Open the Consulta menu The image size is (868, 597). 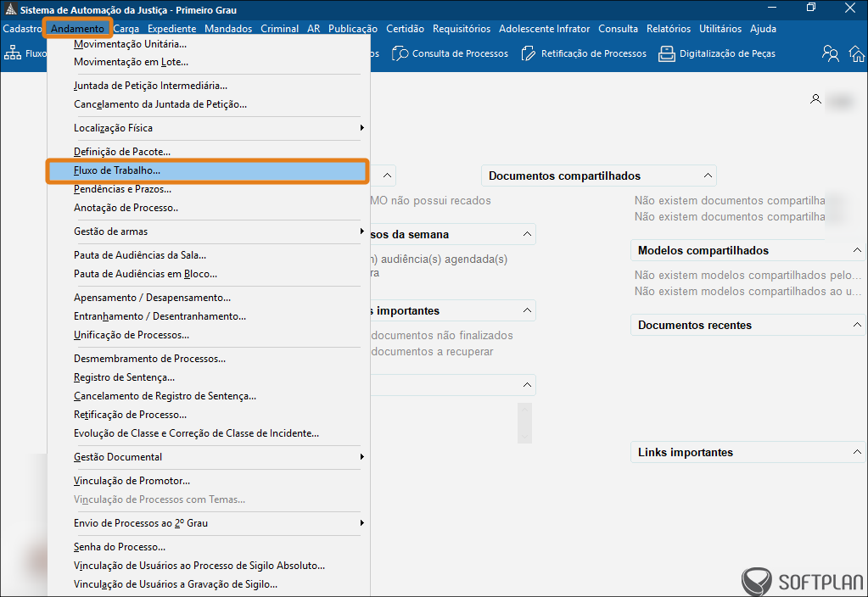click(618, 29)
